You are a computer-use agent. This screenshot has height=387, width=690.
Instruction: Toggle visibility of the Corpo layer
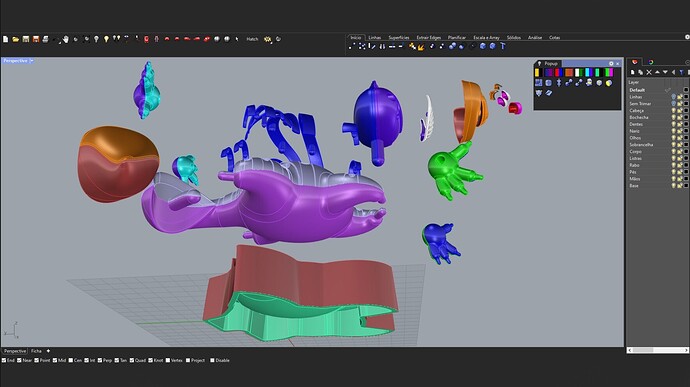pos(673,151)
